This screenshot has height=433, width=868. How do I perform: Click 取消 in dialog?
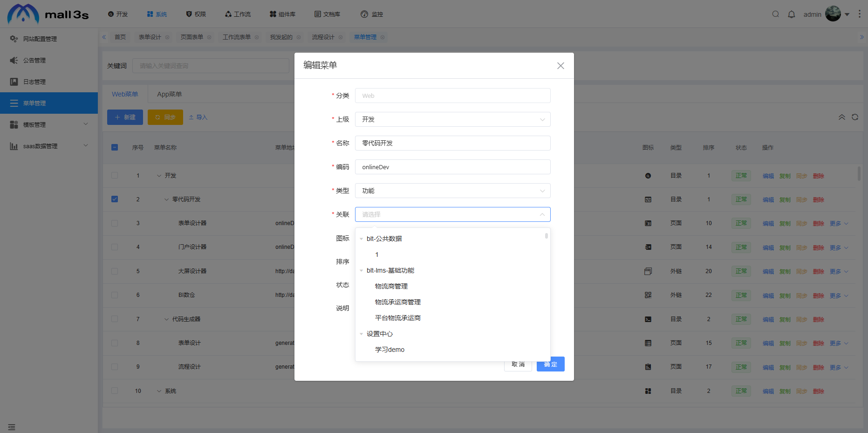[518, 364]
